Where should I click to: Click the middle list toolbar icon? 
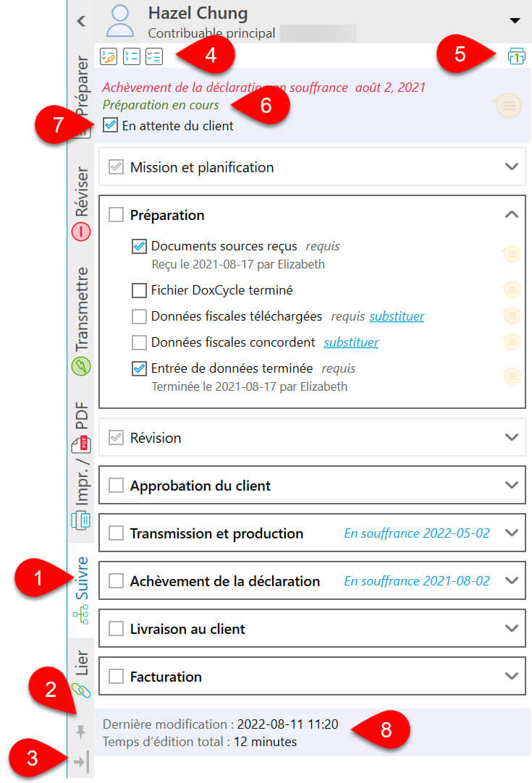click(132, 56)
